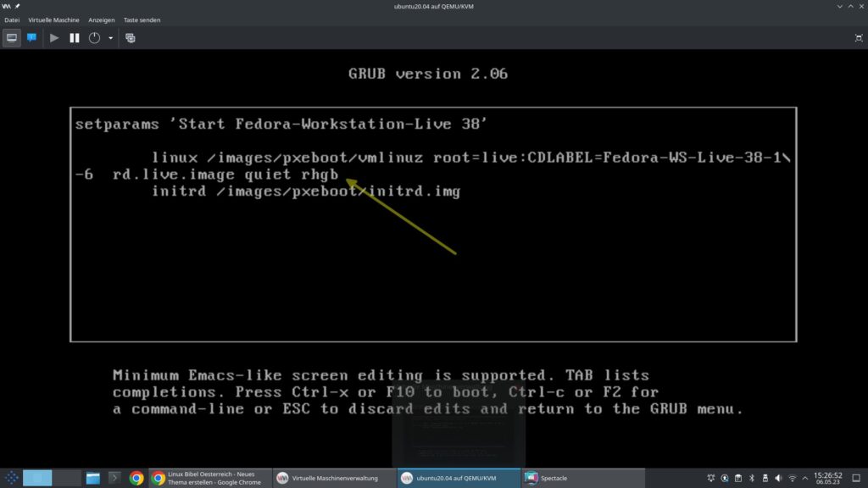The image size is (868, 488).
Task: Click the initrd.img path line
Action: point(306,191)
